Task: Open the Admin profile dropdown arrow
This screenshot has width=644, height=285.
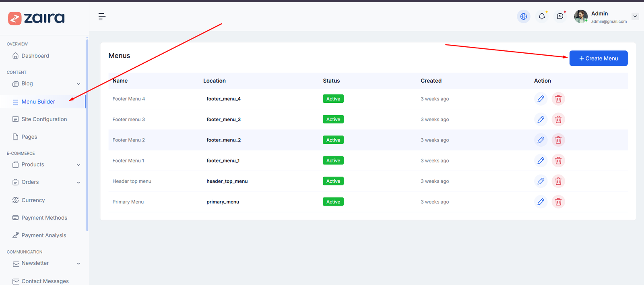Action: click(635, 17)
